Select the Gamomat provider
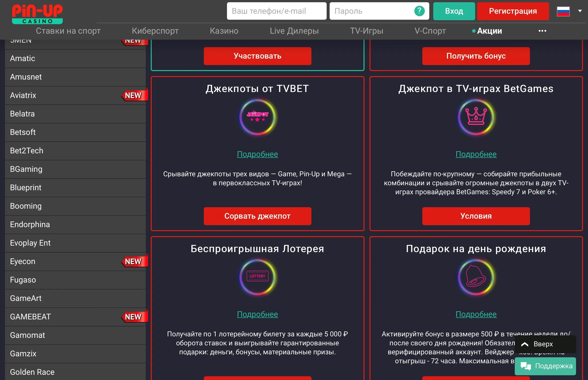This screenshot has height=380, width=588. [x=75, y=335]
